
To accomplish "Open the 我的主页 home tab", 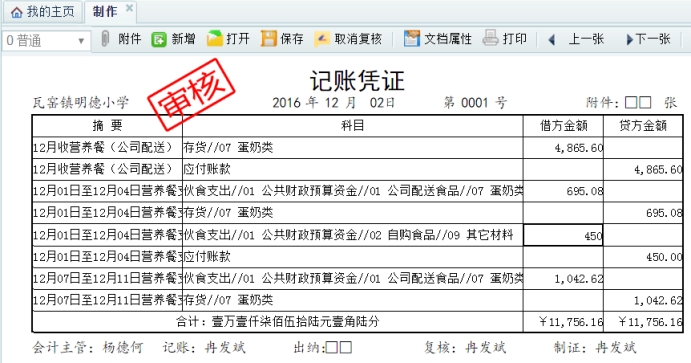I will coord(43,12).
